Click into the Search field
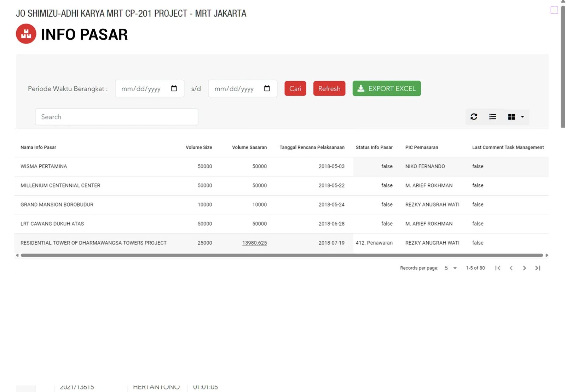The height and width of the screenshot is (392, 566). click(116, 117)
